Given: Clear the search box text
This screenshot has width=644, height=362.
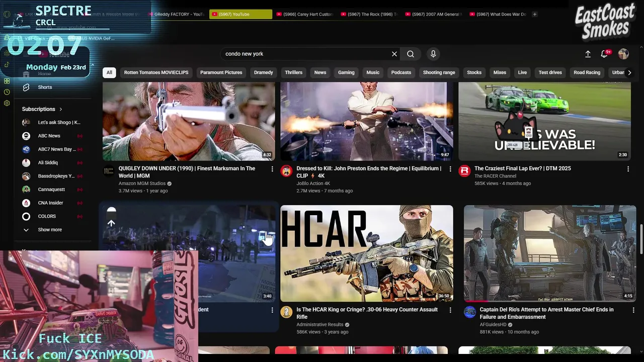Looking at the screenshot, I should pyautogui.click(x=394, y=54).
